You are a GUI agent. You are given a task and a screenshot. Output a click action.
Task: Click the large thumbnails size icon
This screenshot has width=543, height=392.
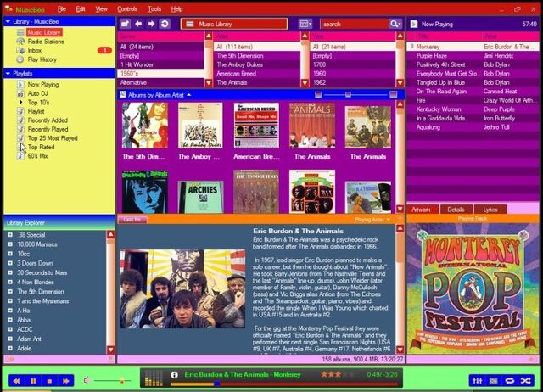(x=394, y=94)
